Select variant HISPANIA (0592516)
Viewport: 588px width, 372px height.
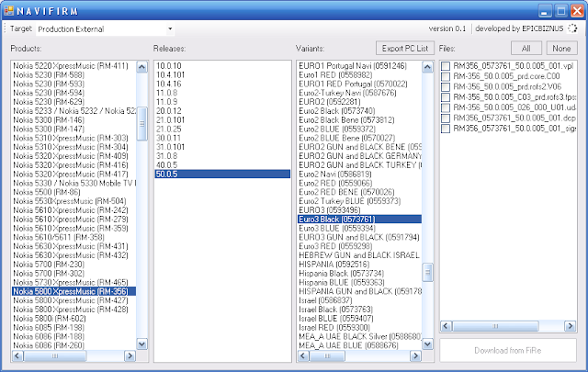[x=334, y=265]
